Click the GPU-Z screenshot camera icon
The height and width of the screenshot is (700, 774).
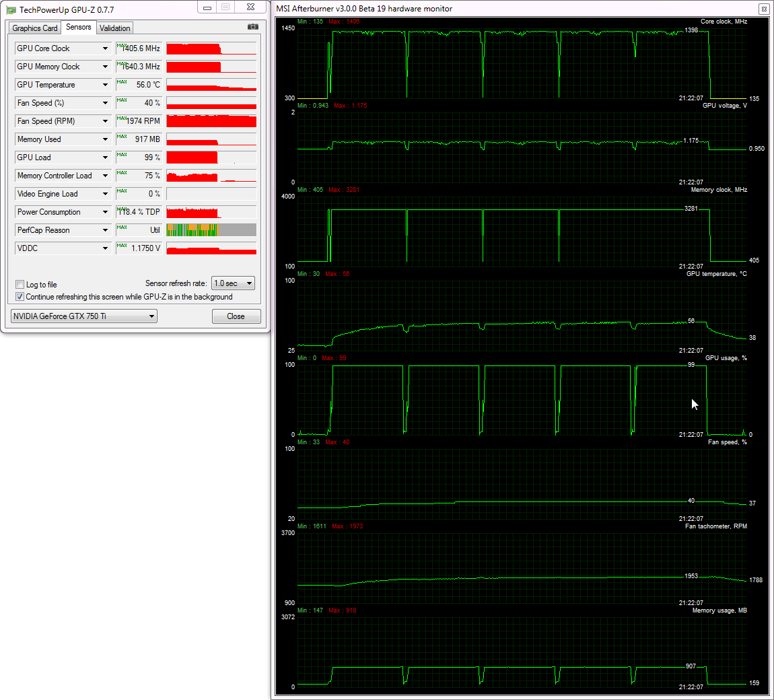pos(253,27)
